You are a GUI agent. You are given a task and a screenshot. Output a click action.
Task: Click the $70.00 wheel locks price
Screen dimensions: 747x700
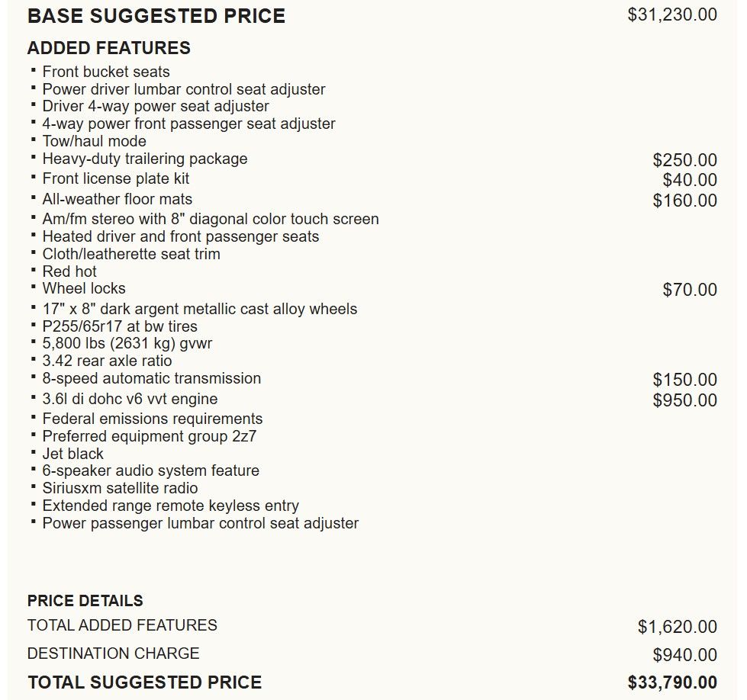[x=690, y=290]
